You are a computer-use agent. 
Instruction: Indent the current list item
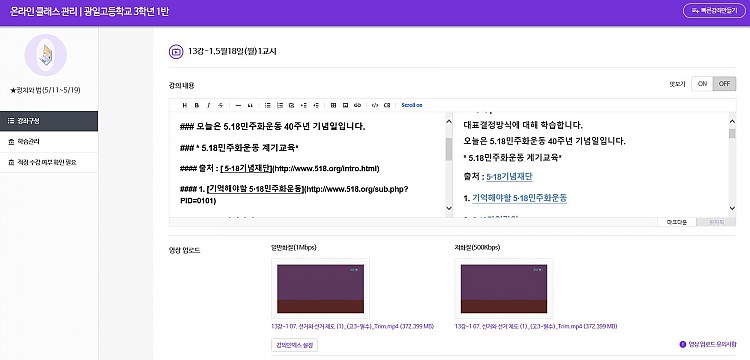coord(304,105)
